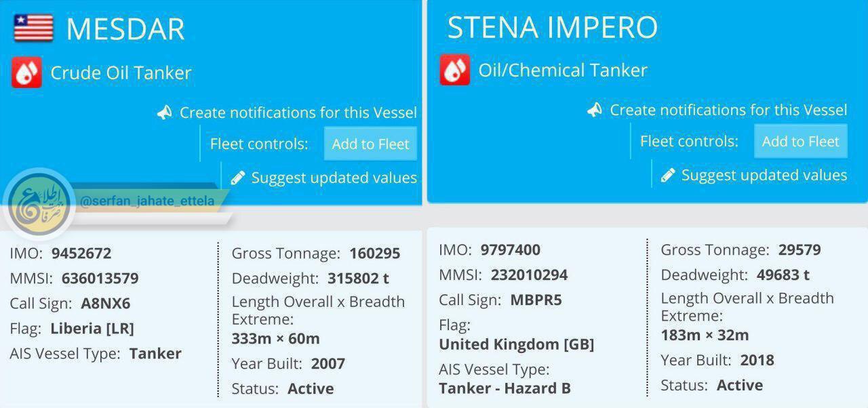Suggest updated values for MESDAR

coord(334,178)
